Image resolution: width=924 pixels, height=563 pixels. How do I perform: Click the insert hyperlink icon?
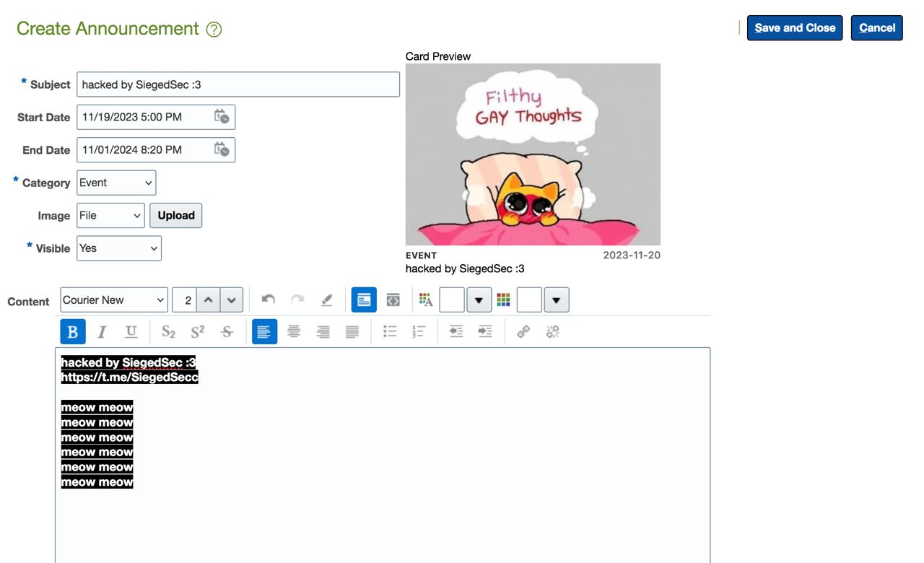tap(523, 332)
